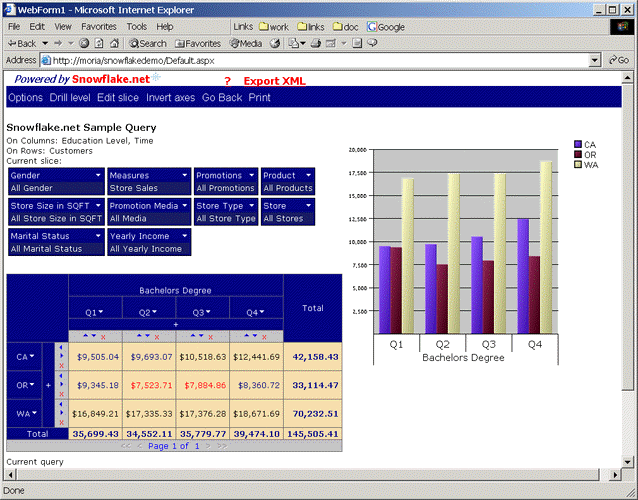Click the Export XML link
The height and width of the screenshot is (500, 638).
pos(275,81)
